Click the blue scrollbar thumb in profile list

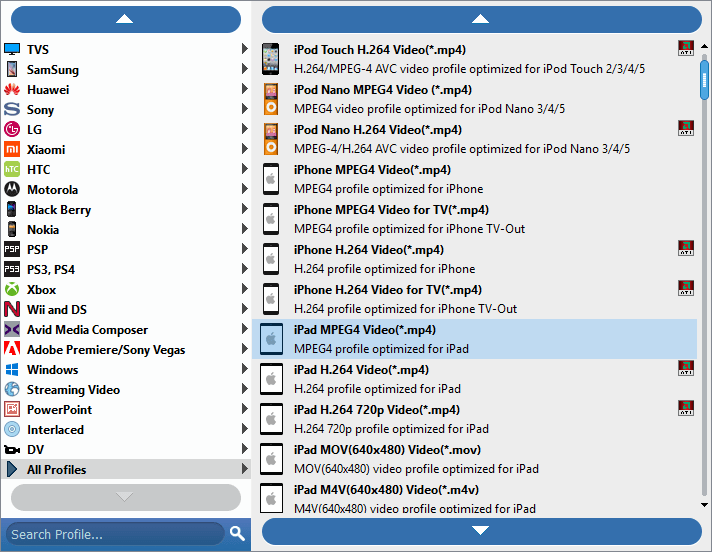[x=704, y=80]
